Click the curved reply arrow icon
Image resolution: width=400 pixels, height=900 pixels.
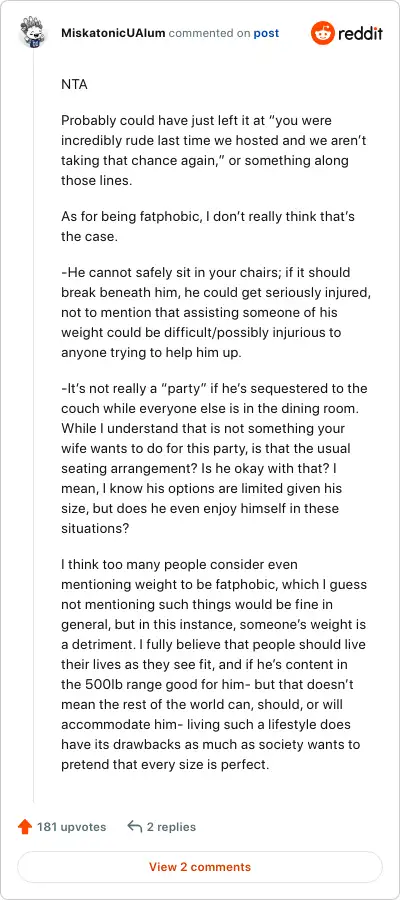tap(135, 827)
